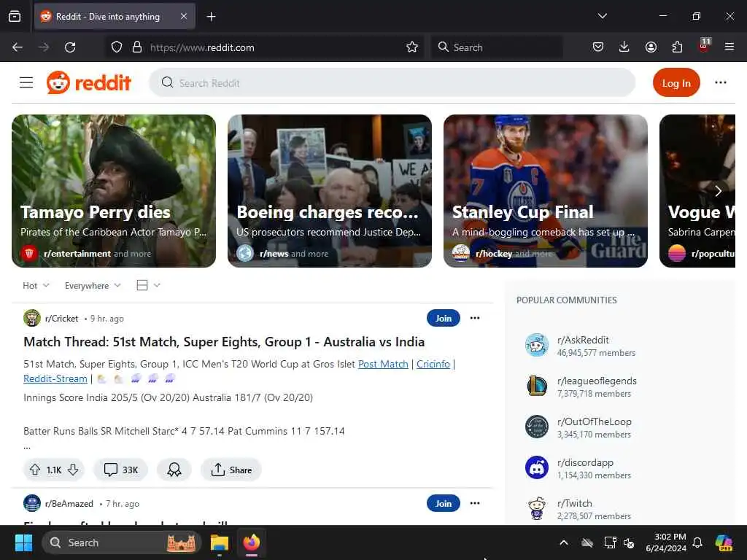Open the r/Cricket subreddit link
This screenshot has width=747, height=560.
tap(61, 319)
